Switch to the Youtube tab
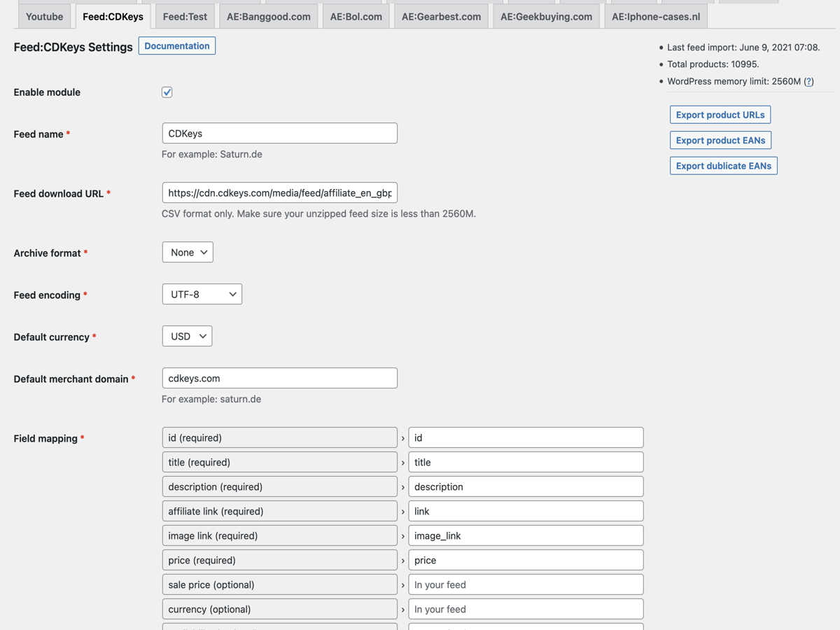Viewport: 840px width, 630px height. tap(44, 16)
